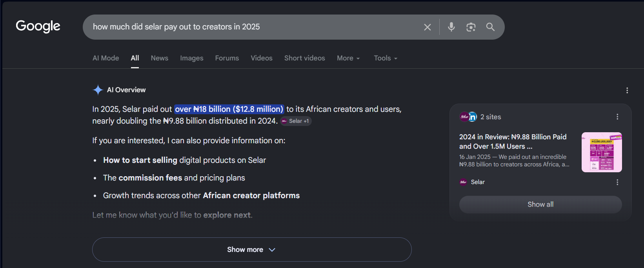Click The commission fees bullet text
Image resolution: width=644 pixels, height=268 pixels.
[x=174, y=178]
